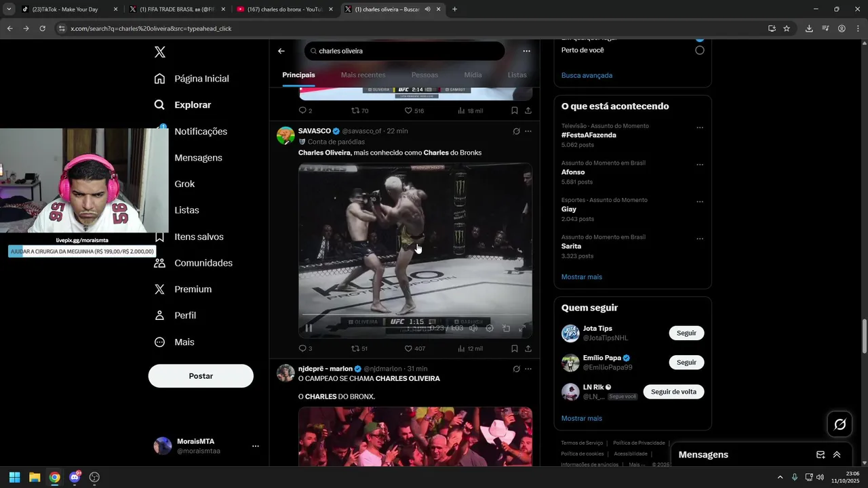Like the SAVASCO post with 407 likes

(x=414, y=348)
